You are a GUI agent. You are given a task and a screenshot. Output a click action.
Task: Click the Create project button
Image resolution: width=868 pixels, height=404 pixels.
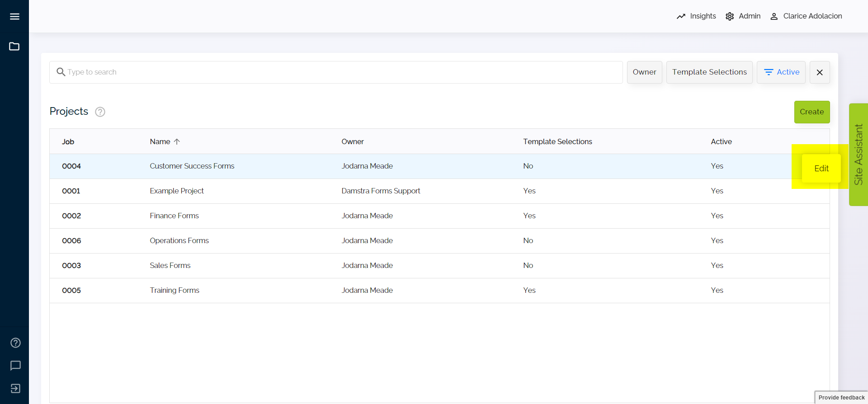click(x=811, y=112)
